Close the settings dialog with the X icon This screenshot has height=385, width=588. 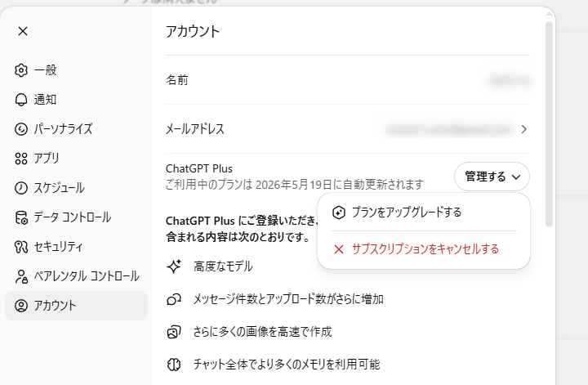click(x=23, y=31)
